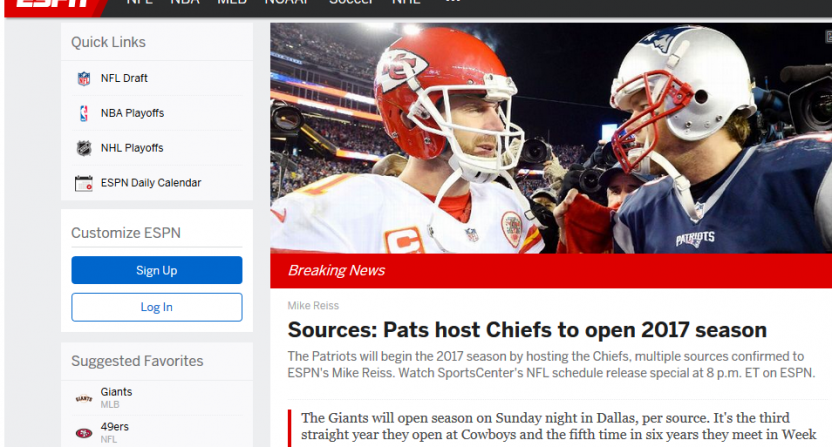Open the NBA Playoffs quick link

pos(132,113)
